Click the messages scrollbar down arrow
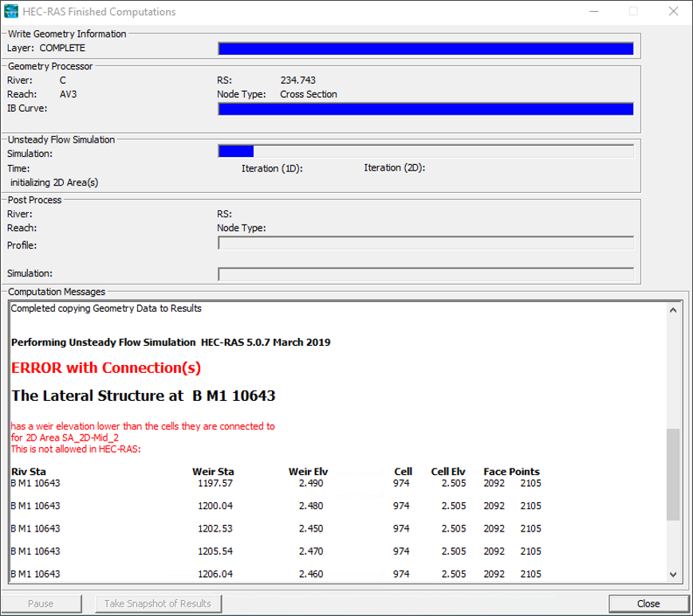 point(674,574)
